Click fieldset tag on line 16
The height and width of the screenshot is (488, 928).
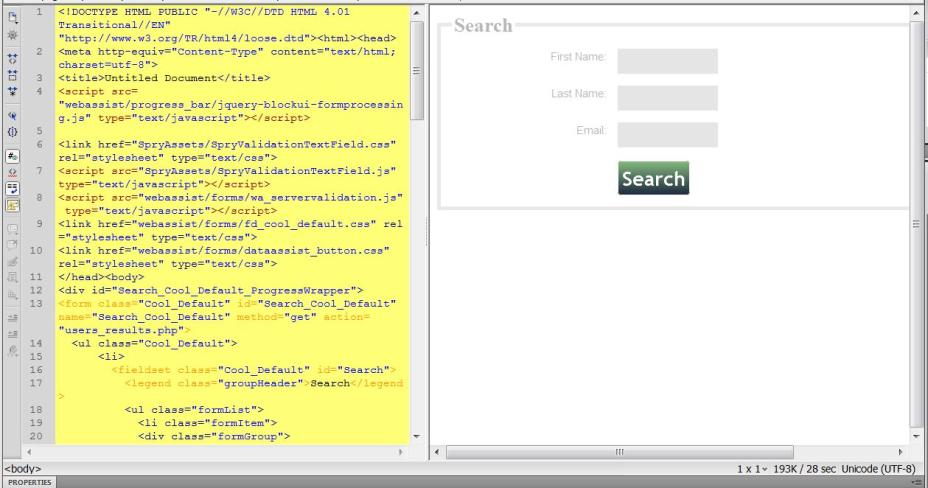click(x=253, y=370)
